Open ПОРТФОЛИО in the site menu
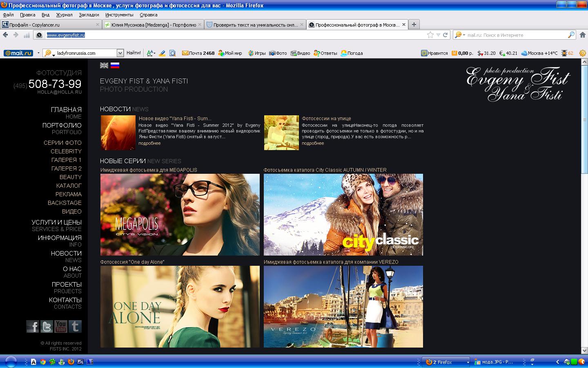The width and height of the screenshot is (588, 368). click(62, 126)
